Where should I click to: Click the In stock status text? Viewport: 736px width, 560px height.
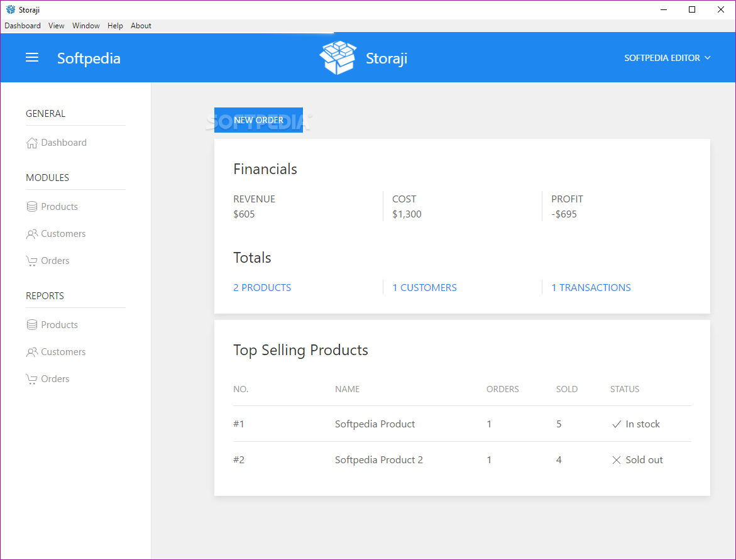[x=642, y=424]
